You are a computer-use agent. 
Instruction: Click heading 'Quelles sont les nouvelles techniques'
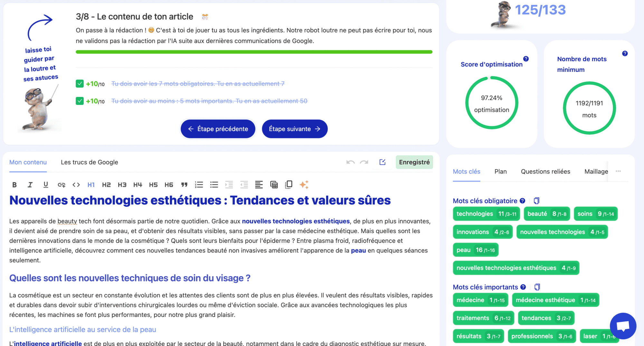(130, 278)
